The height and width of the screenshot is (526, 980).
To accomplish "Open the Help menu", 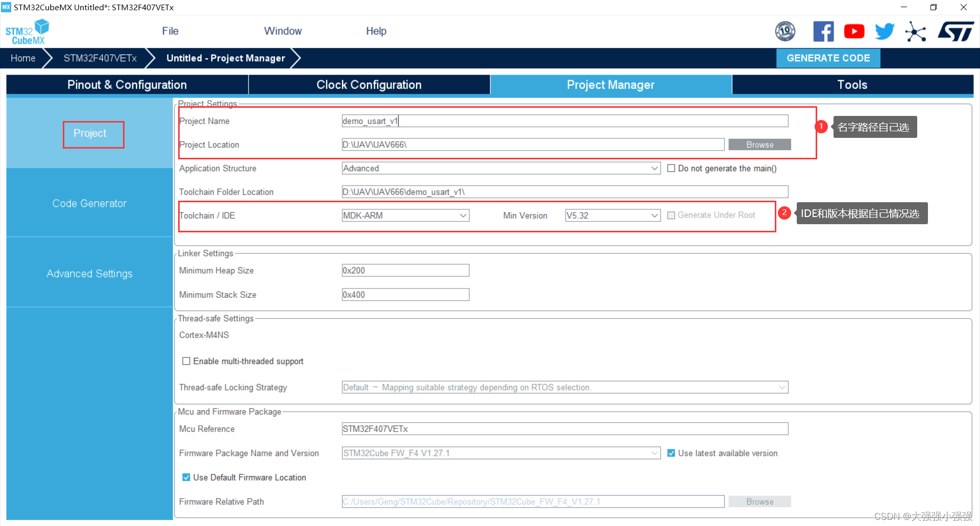I will pos(376,31).
